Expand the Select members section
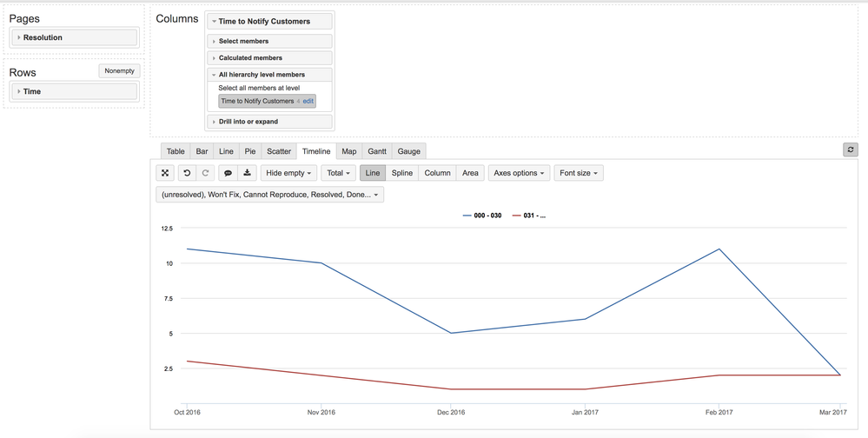Image resolution: width=868 pixels, height=438 pixels. coord(269,41)
